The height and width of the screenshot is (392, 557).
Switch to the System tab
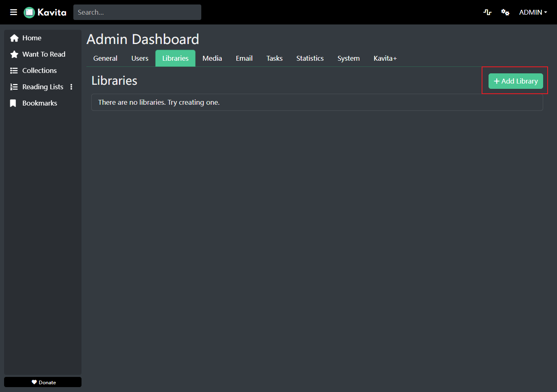point(348,58)
